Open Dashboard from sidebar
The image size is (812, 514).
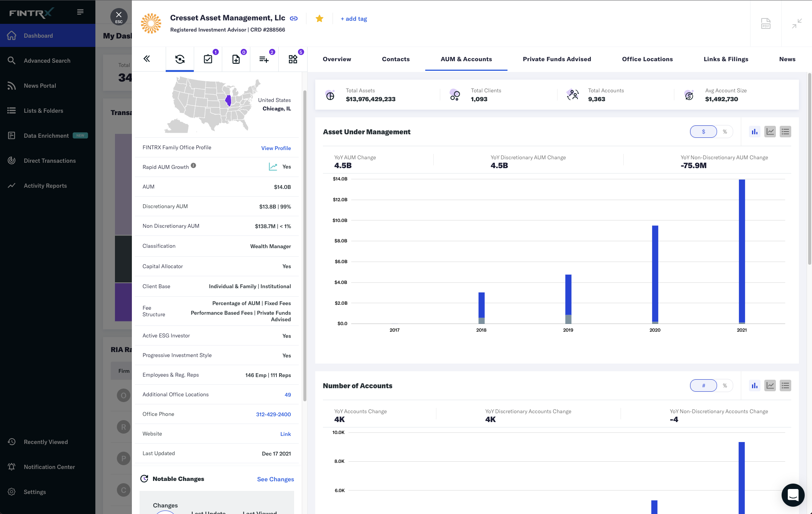48,35
